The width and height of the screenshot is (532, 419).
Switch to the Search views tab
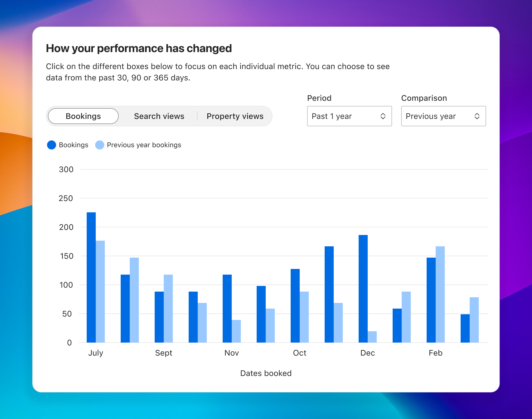pos(159,116)
